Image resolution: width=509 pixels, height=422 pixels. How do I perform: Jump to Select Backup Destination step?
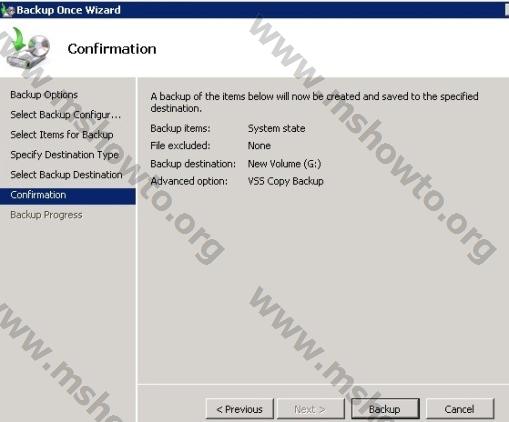click(66, 175)
